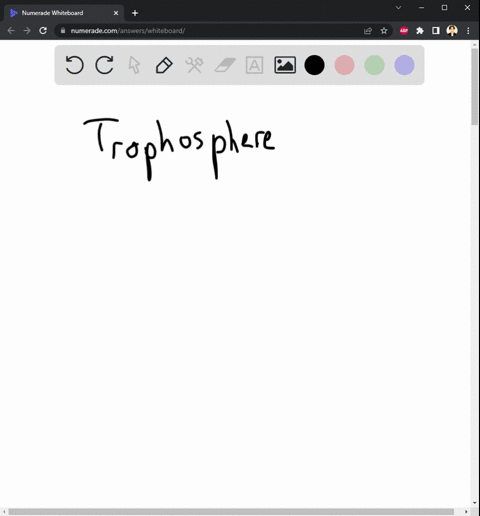Insert an image onto the whiteboard

tap(285, 65)
